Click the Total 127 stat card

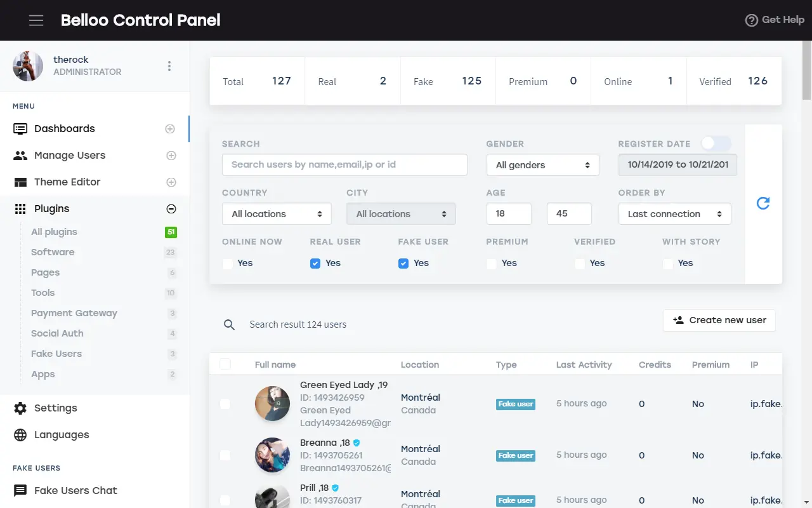(257, 81)
